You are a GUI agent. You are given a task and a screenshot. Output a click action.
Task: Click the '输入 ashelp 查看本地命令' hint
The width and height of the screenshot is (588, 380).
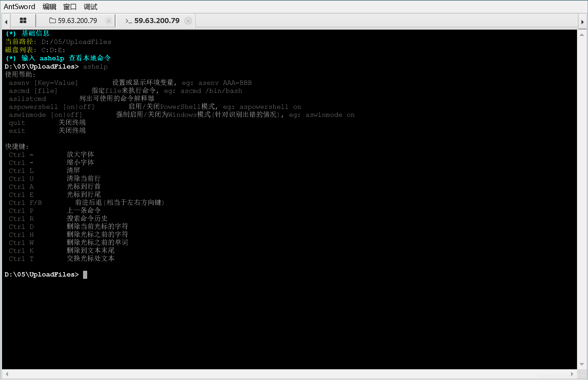tap(66, 58)
